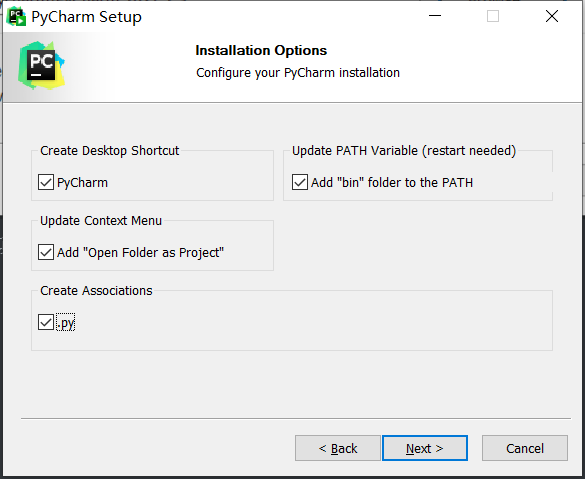Go to previous step with < Back

click(338, 448)
